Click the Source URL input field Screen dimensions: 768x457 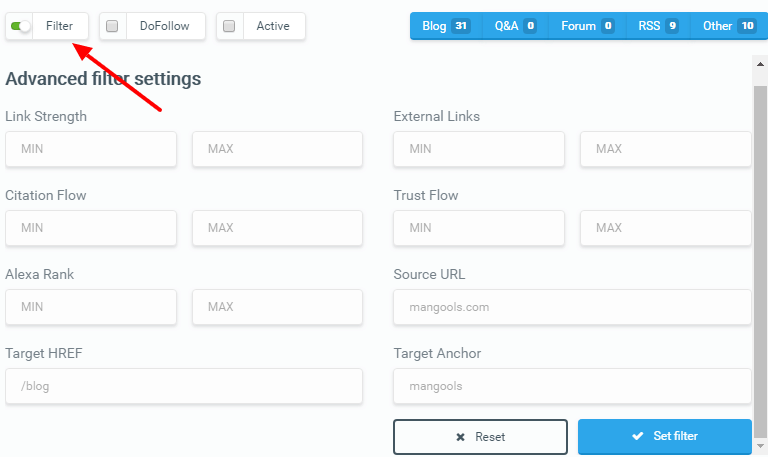click(572, 307)
